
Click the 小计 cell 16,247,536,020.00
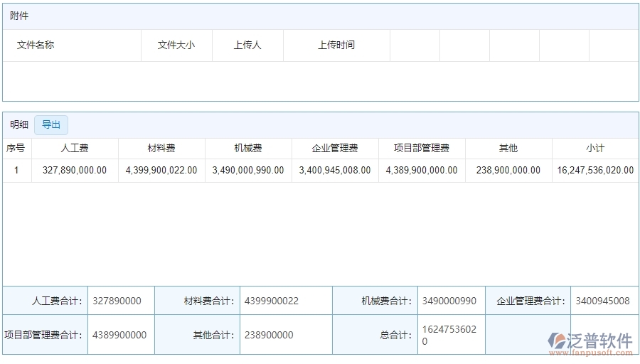click(x=595, y=171)
